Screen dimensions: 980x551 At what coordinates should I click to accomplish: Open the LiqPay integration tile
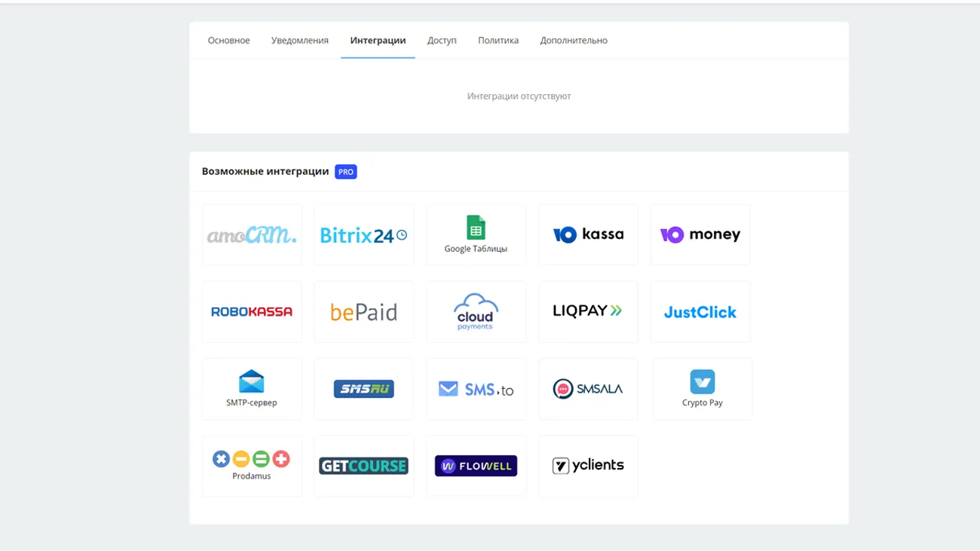pos(588,312)
